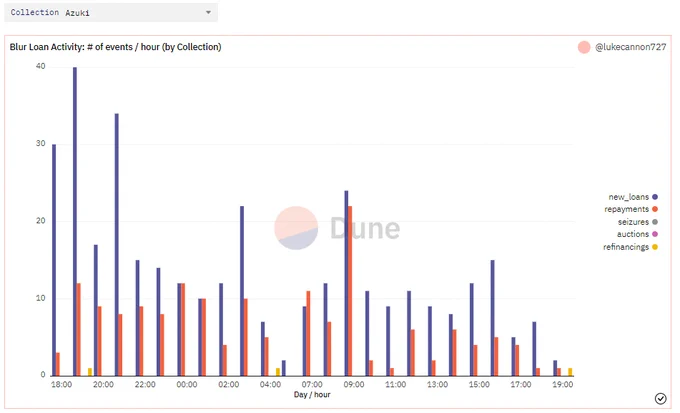Click the purple auctions legend dot
680x413 pixels.
(655, 234)
